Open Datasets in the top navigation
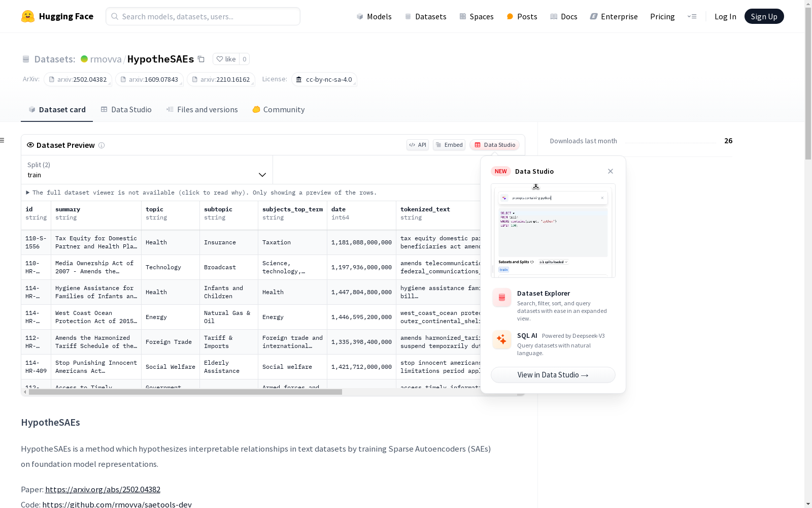This screenshot has width=812, height=508. tap(425, 16)
